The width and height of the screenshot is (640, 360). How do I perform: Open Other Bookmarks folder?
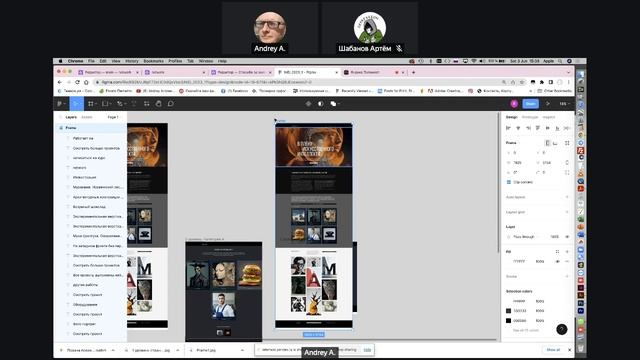[x=554, y=91]
